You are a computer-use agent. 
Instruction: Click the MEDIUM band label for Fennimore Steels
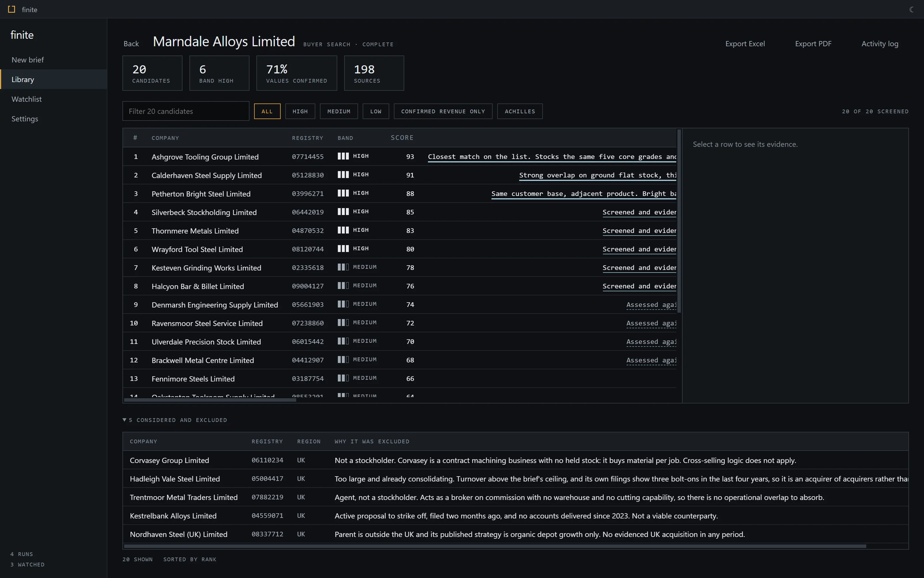pos(365,378)
